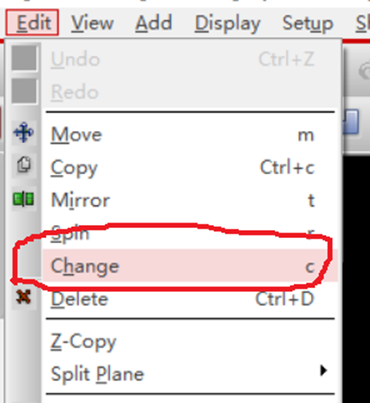Select the Move menu entry label
The image size is (370, 403).
tap(76, 135)
